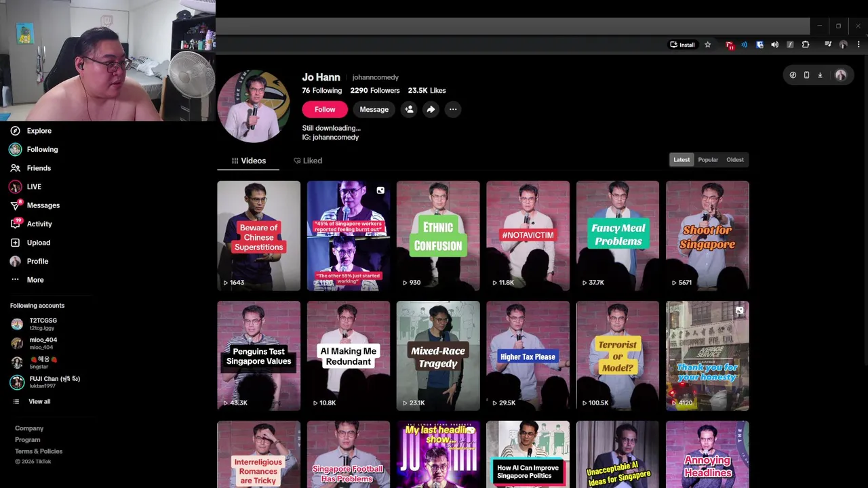Sort videos by Oldest
The width and height of the screenshot is (868, 488).
[x=735, y=160]
